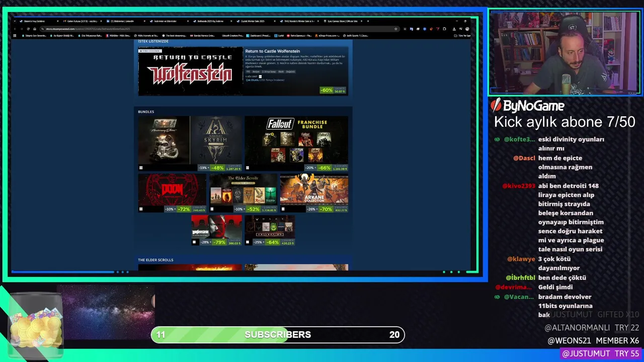Open the eShop-Prices.com bookmark

327,36
